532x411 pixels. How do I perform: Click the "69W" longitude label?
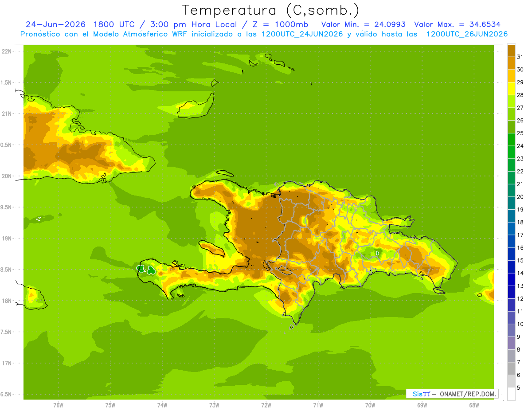pyautogui.click(x=422, y=405)
